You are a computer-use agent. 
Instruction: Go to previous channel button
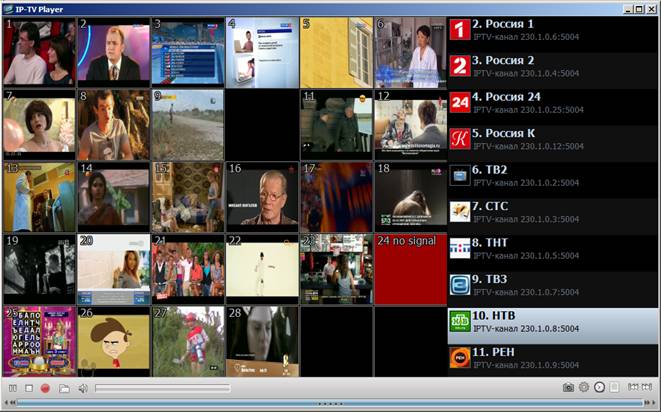633,387
